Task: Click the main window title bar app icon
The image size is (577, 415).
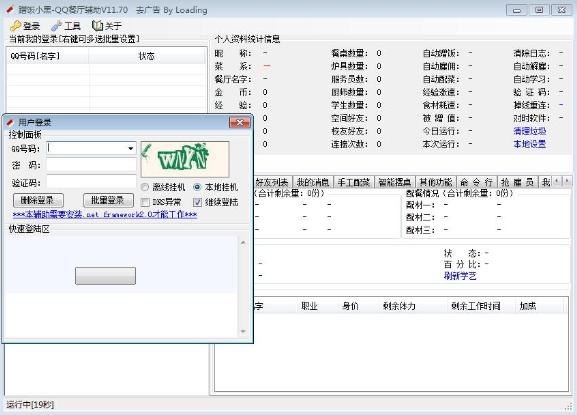Action: tap(10, 10)
